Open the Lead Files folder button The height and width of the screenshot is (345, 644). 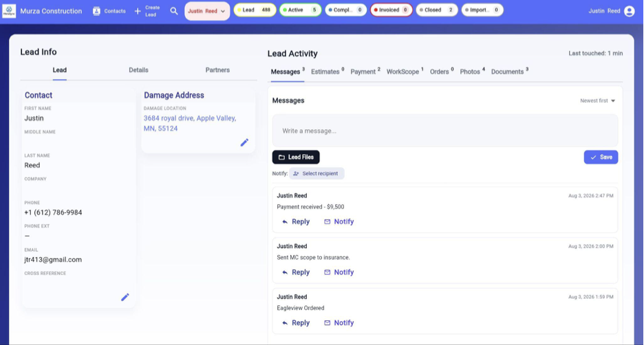296,157
